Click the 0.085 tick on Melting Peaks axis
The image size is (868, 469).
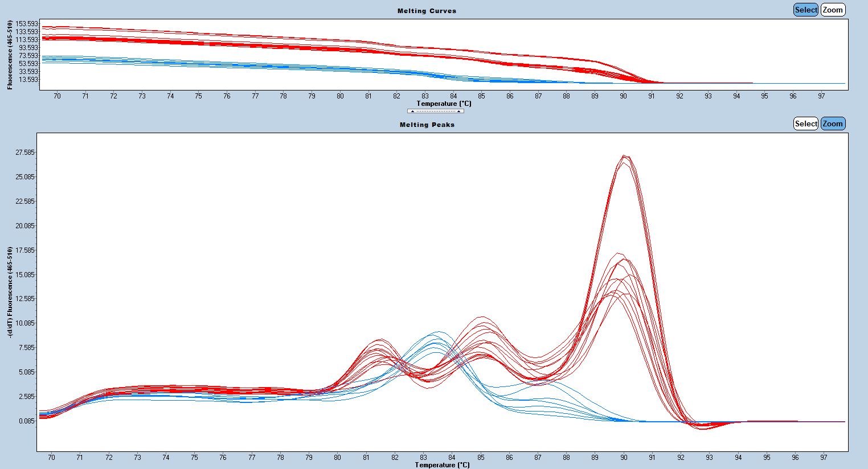[x=25, y=421]
